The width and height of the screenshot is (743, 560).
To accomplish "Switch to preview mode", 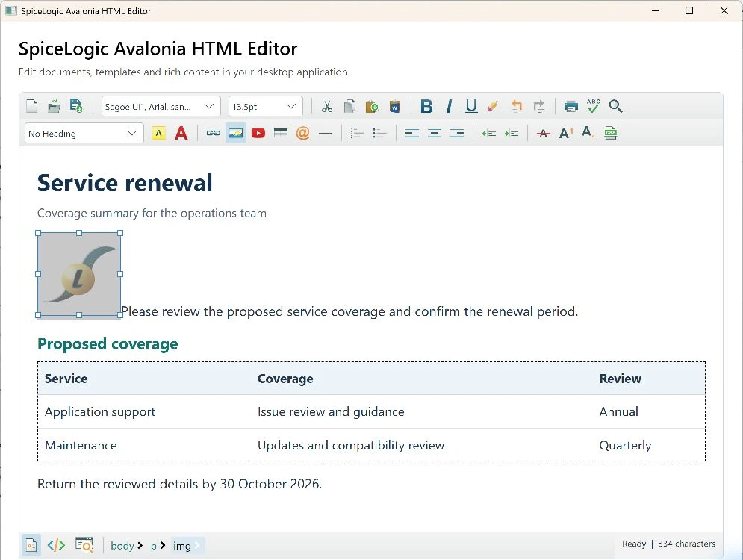I will click(x=84, y=545).
